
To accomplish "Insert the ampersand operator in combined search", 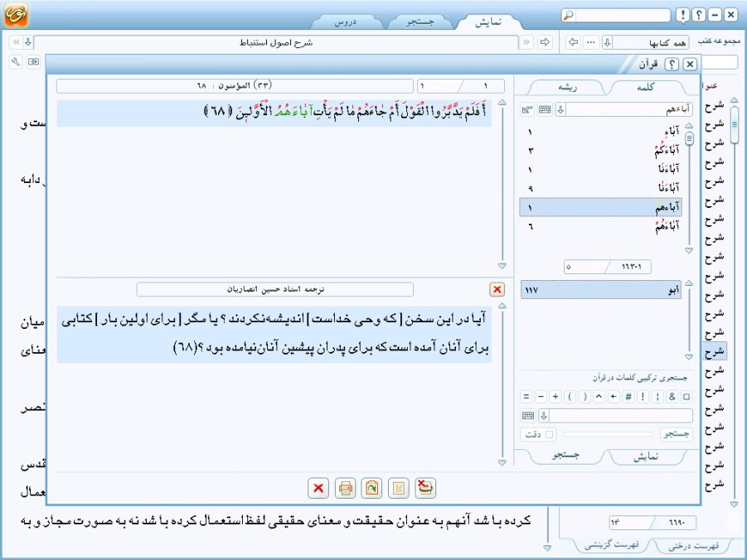I will click(672, 396).
